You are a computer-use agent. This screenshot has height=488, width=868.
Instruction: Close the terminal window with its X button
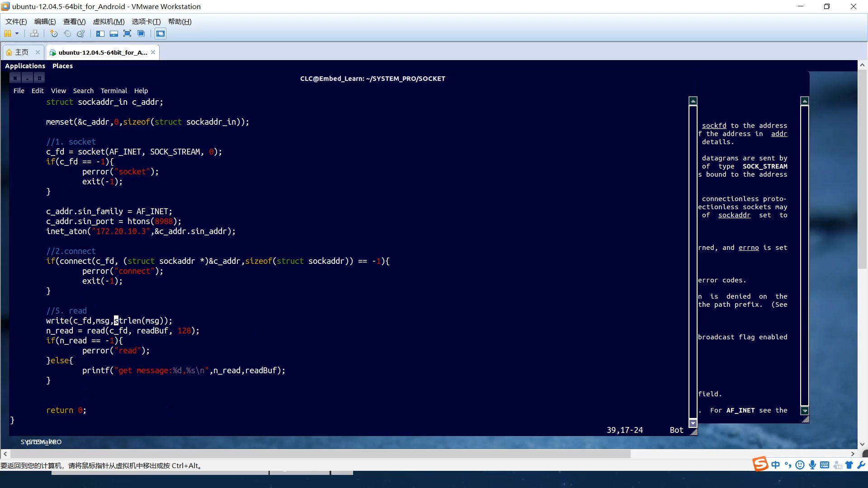pyautogui.click(x=15, y=78)
